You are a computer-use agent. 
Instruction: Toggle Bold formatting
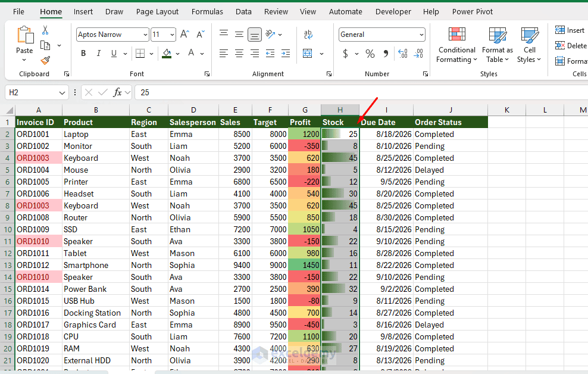(83, 53)
